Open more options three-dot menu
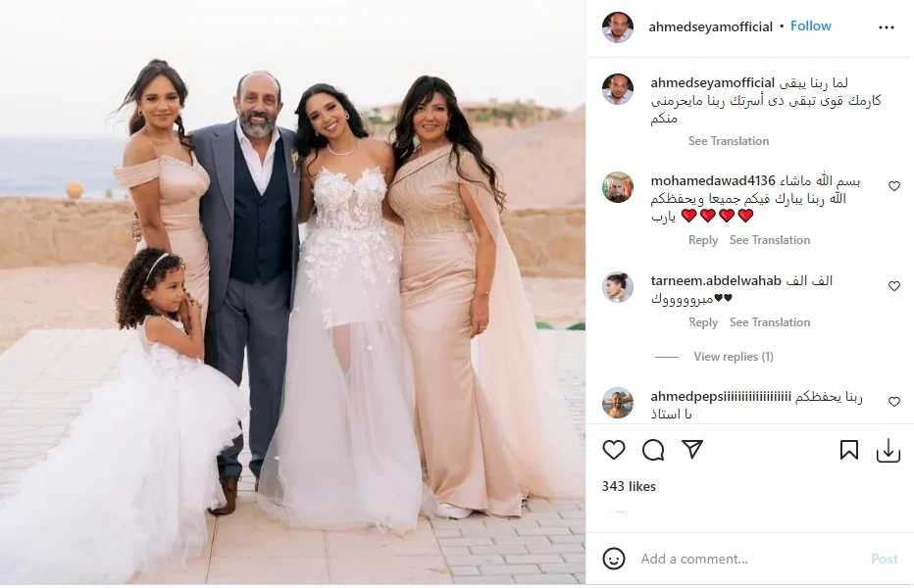 886,27
